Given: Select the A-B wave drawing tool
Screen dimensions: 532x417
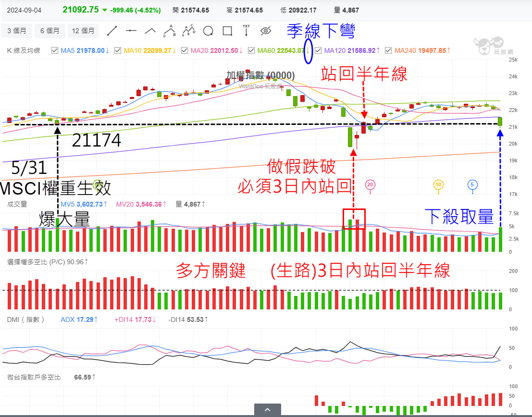Looking at the screenshot, I should 169,31.
